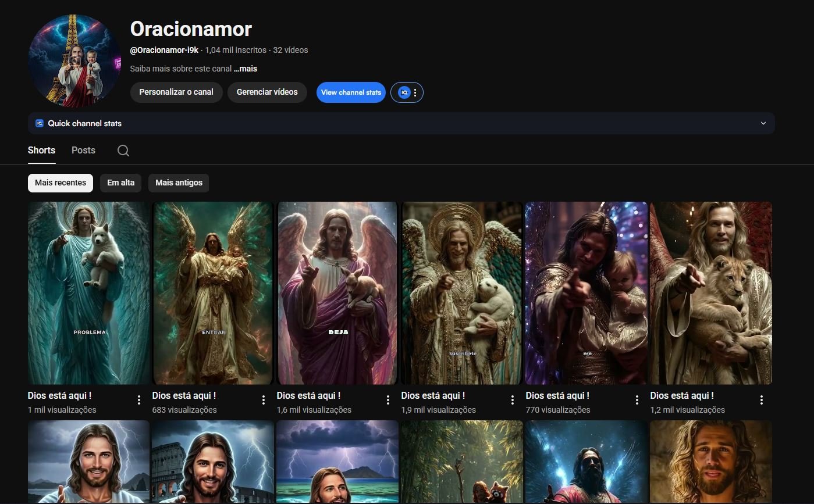Image resolution: width=814 pixels, height=504 pixels.
Task: Open the "Dios está aqui !" title above 1,9 mil visualizações
Action: point(433,395)
